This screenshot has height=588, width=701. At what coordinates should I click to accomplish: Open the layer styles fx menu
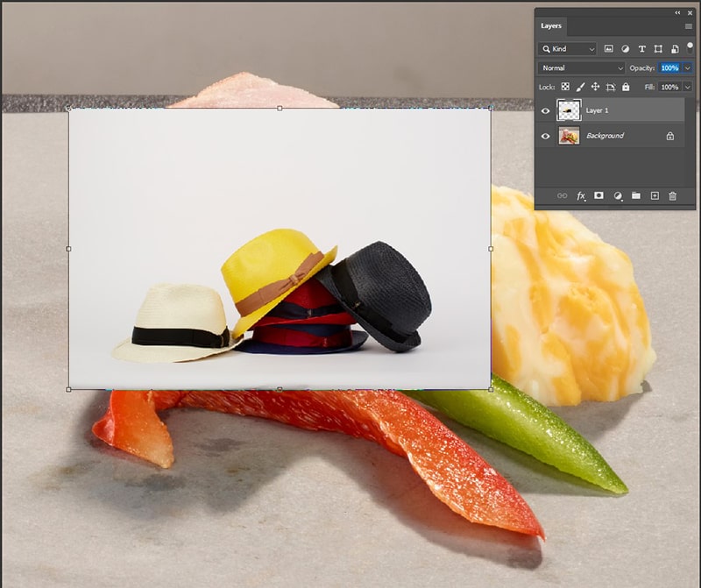[580, 195]
